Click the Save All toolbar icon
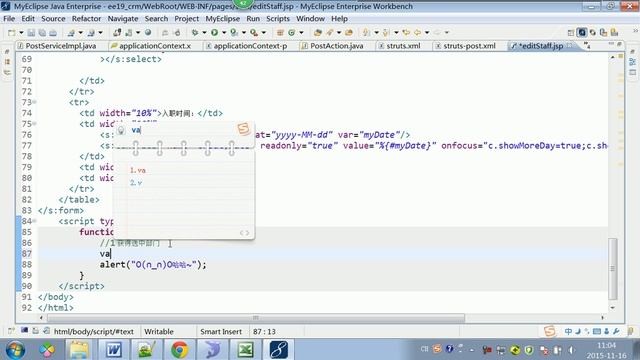Screen dimensions: 640x360 pos(42,33)
